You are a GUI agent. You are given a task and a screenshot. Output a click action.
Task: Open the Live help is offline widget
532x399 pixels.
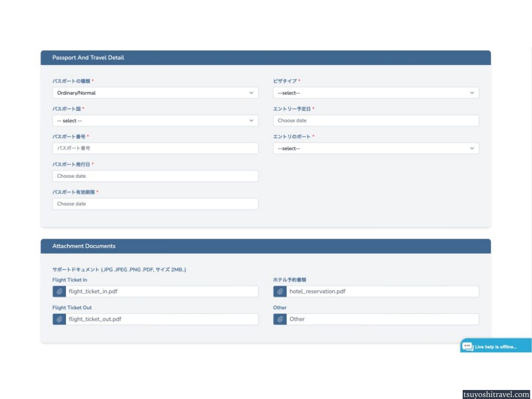pos(496,347)
